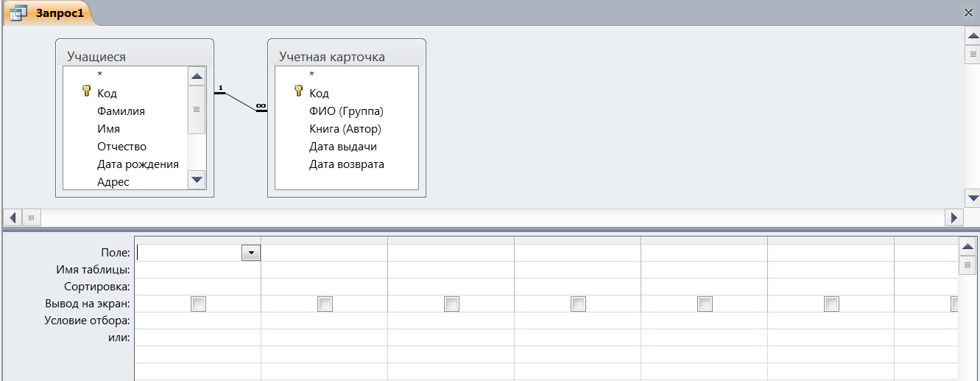Click the down arrow of the Учащиеся field list scrollbar
This screenshot has width=980, height=381.
[x=197, y=179]
